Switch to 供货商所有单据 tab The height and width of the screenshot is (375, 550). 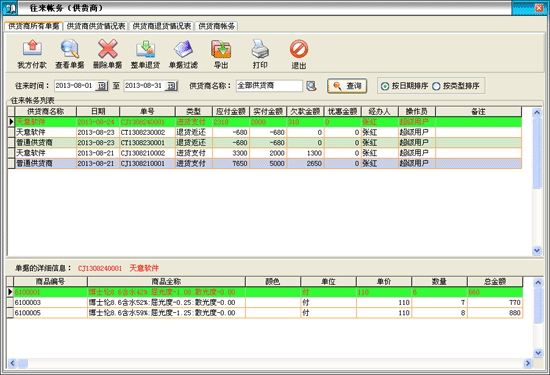[x=34, y=26]
